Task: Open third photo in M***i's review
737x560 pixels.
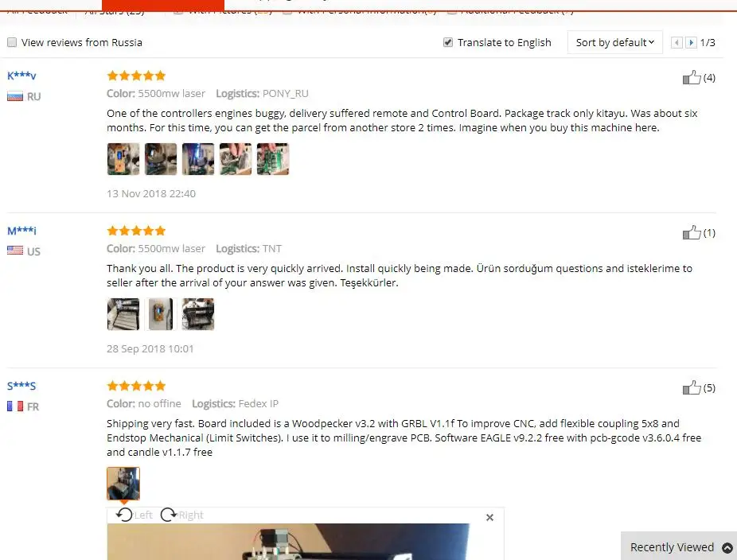Action: 198,314
